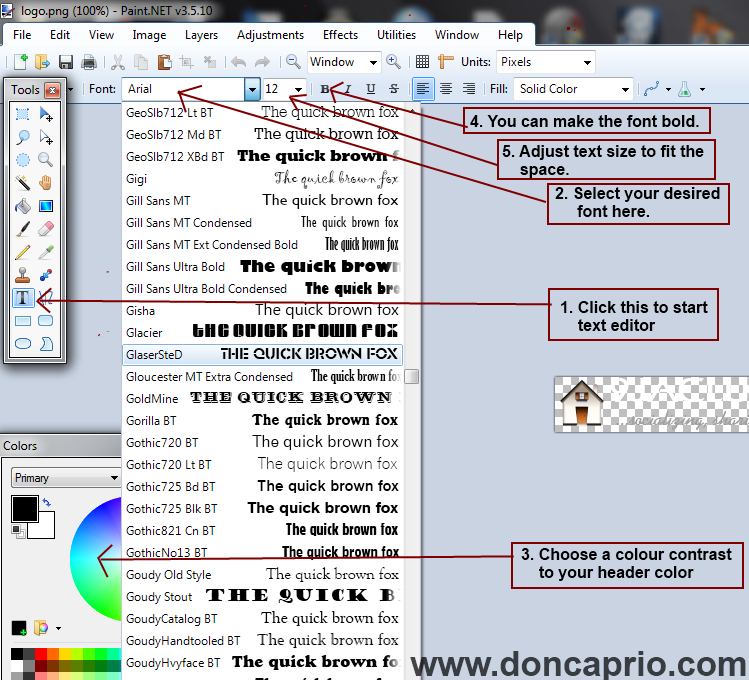Select the Clone Stamp tool
Screen dimensions: 749x680
(22, 275)
